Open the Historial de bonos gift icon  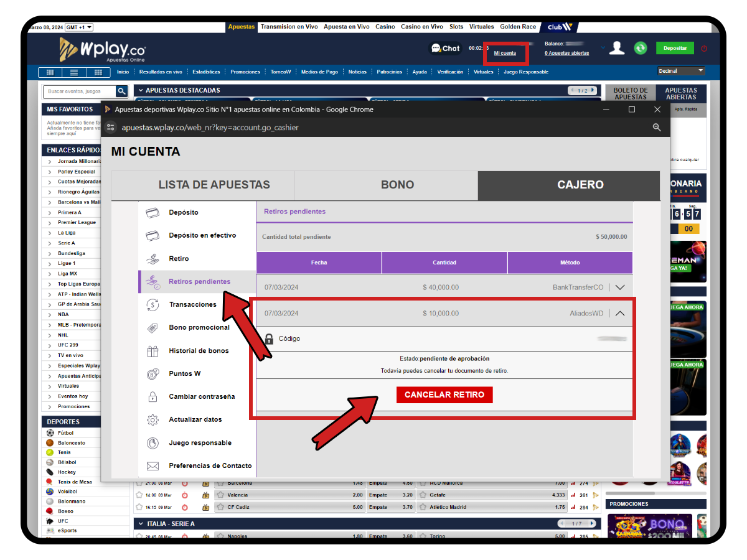[x=153, y=351]
